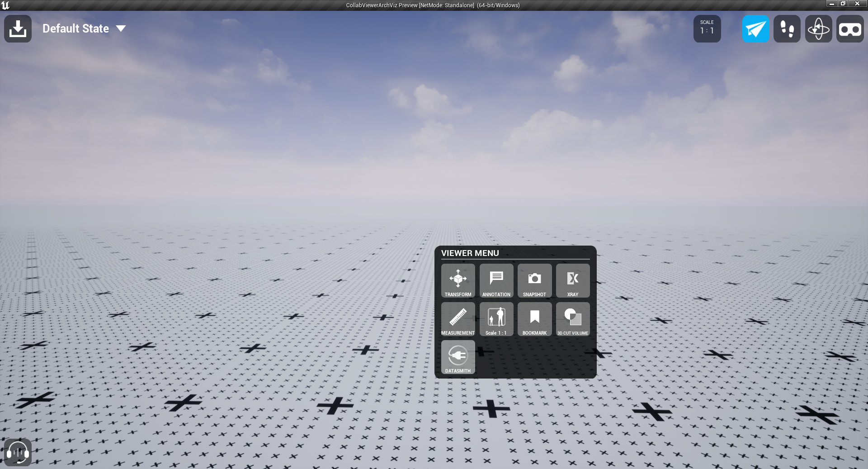This screenshot has height=469, width=868.
Task: Select the Default State label
Action: pyautogui.click(x=75, y=28)
